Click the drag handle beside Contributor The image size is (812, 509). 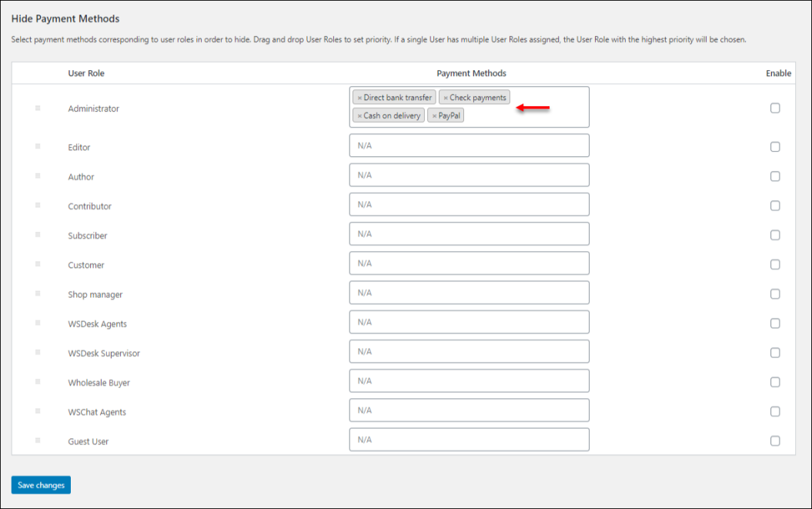[37, 206]
